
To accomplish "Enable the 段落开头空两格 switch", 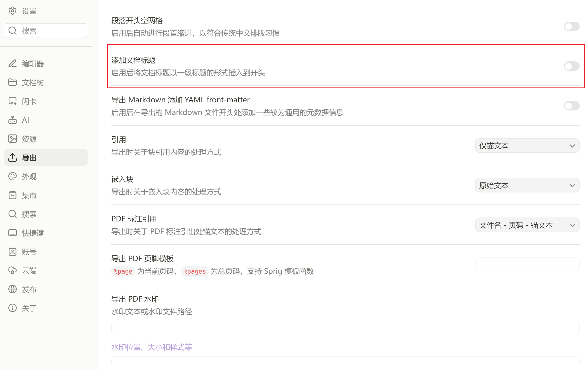I will (x=571, y=26).
